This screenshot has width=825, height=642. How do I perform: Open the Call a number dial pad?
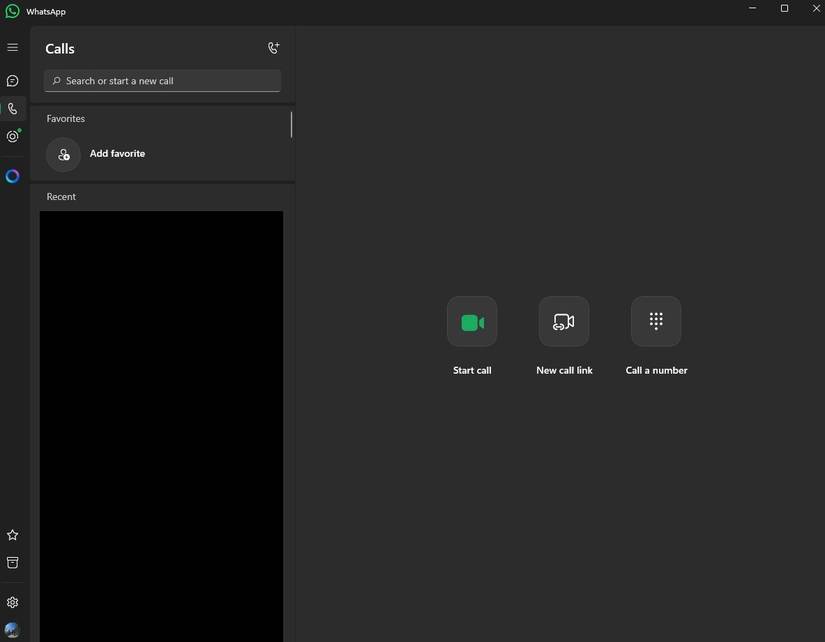coord(656,322)
